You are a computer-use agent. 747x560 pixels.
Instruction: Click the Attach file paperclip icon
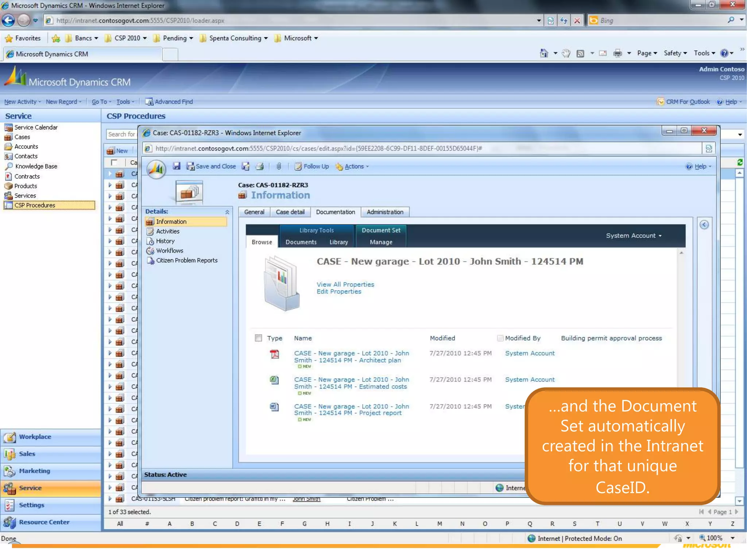click(x=279, y=166)
